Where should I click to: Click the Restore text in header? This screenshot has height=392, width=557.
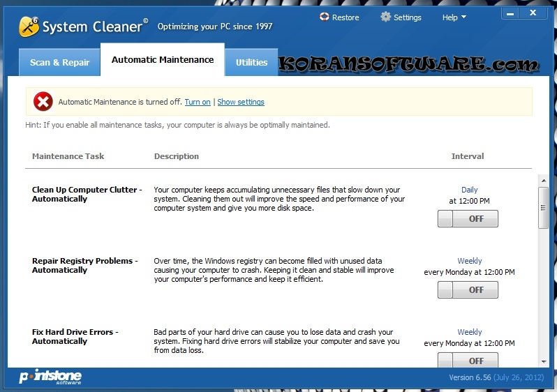click(346, 17)
